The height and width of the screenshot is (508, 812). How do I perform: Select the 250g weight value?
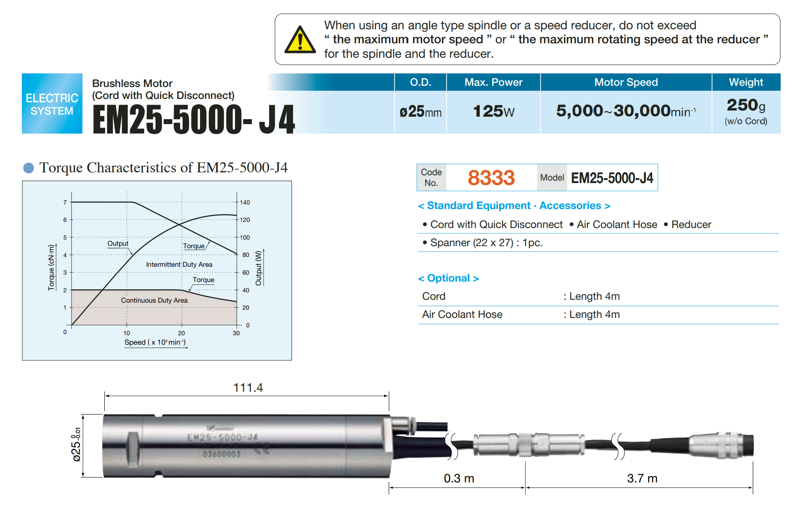pyautogui.click(x=746, y=105)
